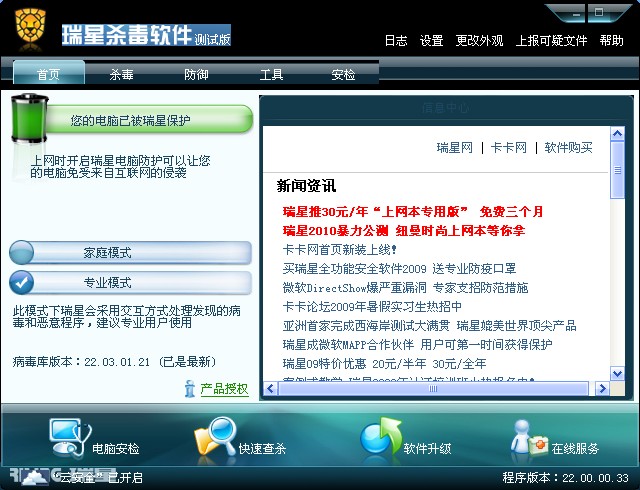Image resolution: width=640 pixels, height=490 pixels.
Task: Switch to the 首页 home tab
Action: point(49,74)
